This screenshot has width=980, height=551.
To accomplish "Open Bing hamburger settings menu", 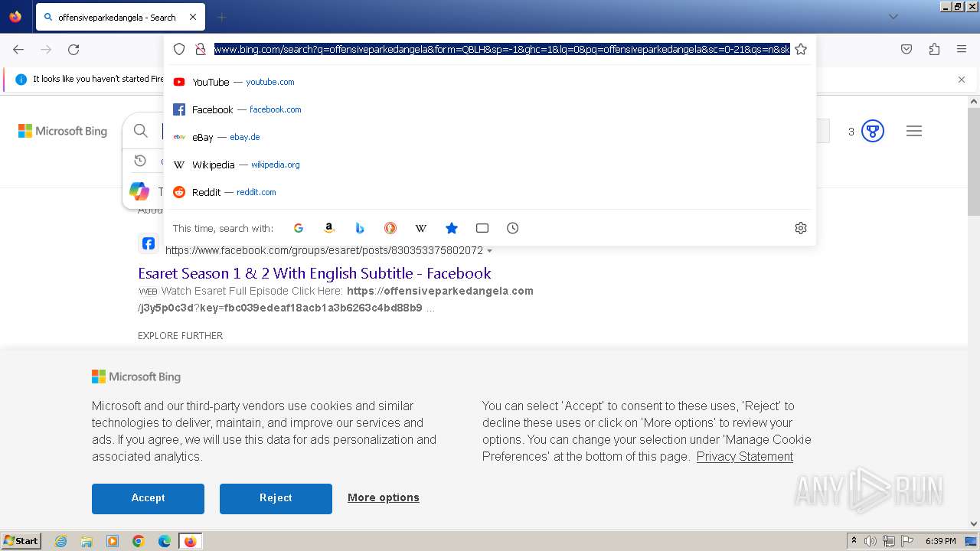I will tap(914, 131).
